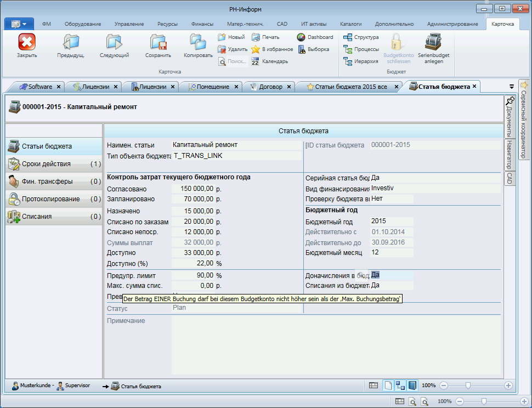This screenshot has height=408, width=532.
Task: Close the Software tab
Action: (59, 87)
